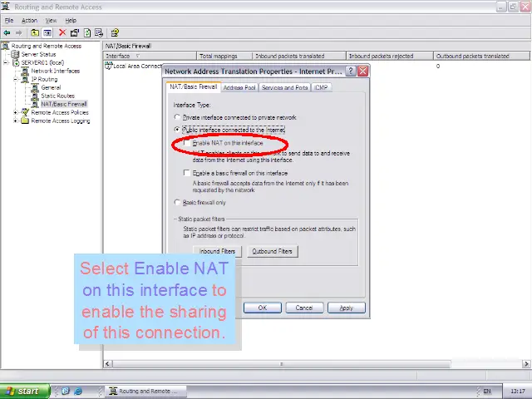
Task: Click the Up one level folder icon
Action: pos(35,33)
